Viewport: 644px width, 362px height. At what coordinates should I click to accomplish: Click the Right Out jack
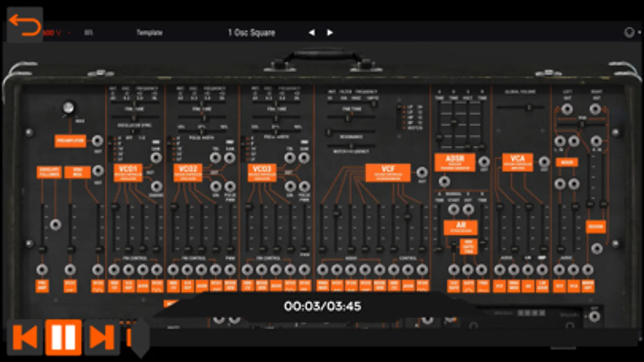click(x=596, y=109)
